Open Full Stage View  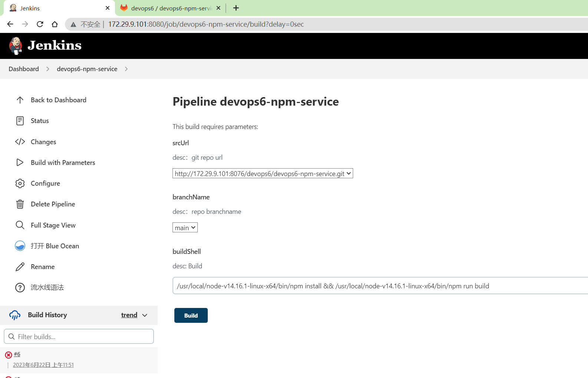click(x=53, y=225)
